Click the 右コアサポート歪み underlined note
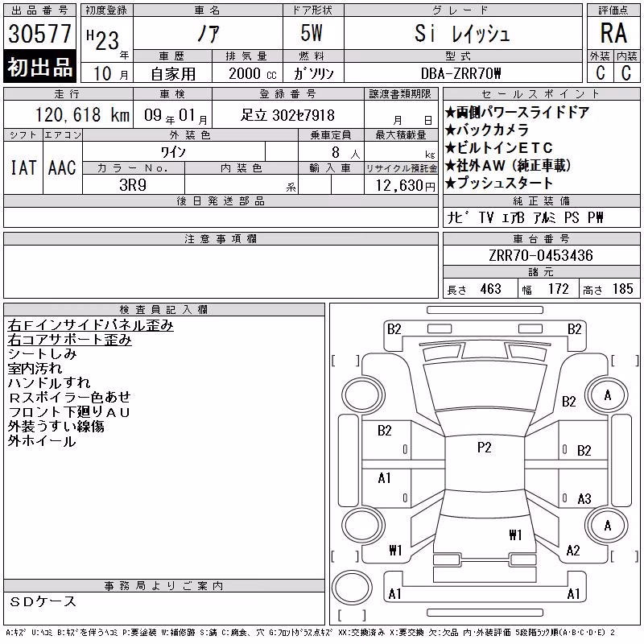Viewport: 644px width, 644px height. pyautogui.click(x=69, y=340)
